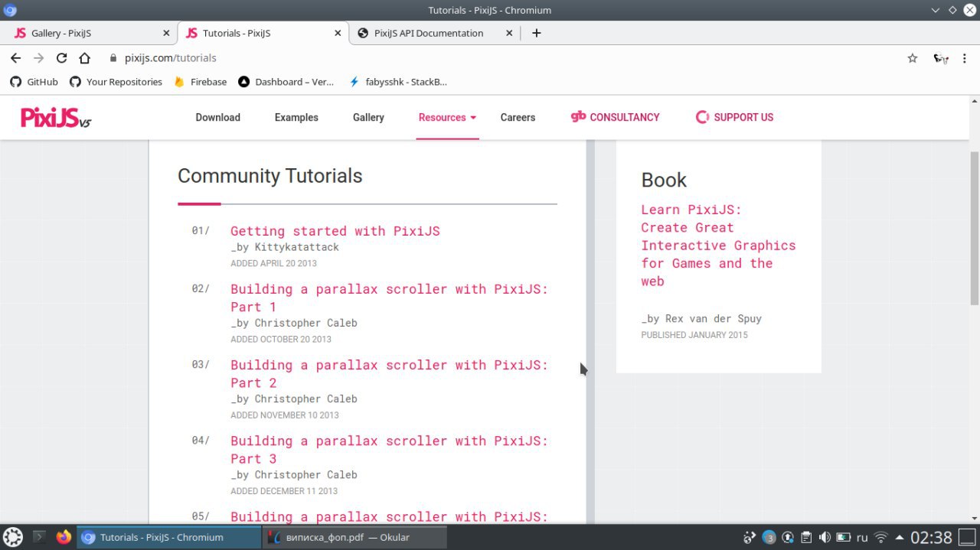Reload the page with the refresh icon

[61, 57]
